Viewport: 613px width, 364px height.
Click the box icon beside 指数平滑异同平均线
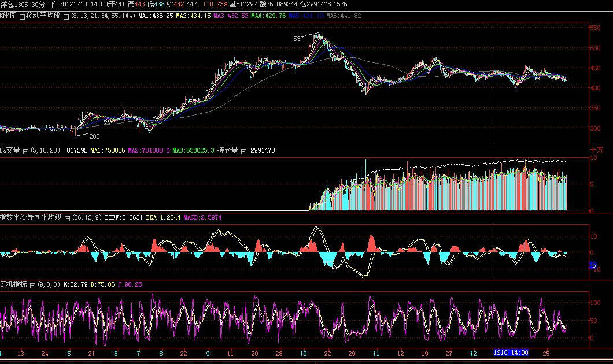[67, 218]
